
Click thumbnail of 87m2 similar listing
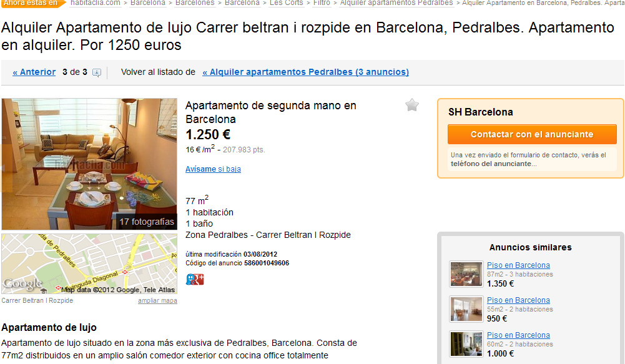[x=466, y=274]
